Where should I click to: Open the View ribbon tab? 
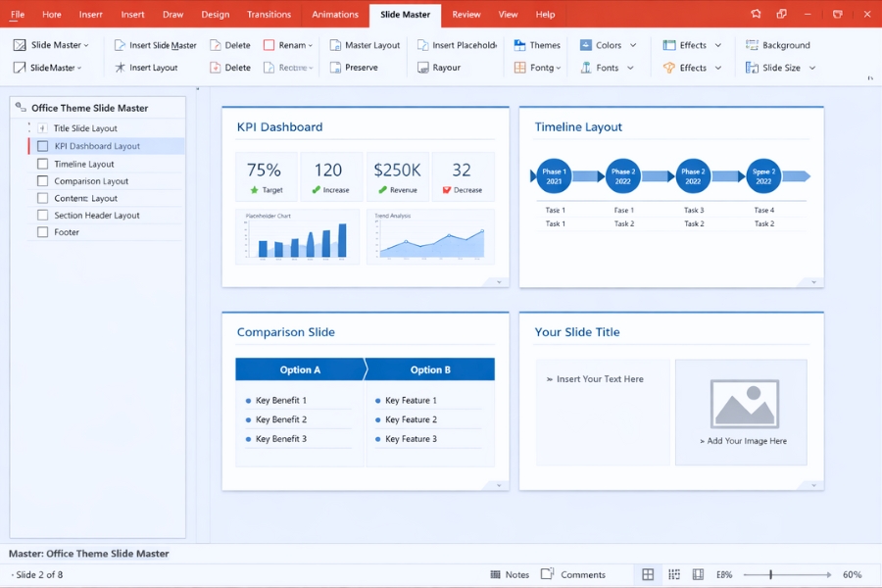pos(508,14)
